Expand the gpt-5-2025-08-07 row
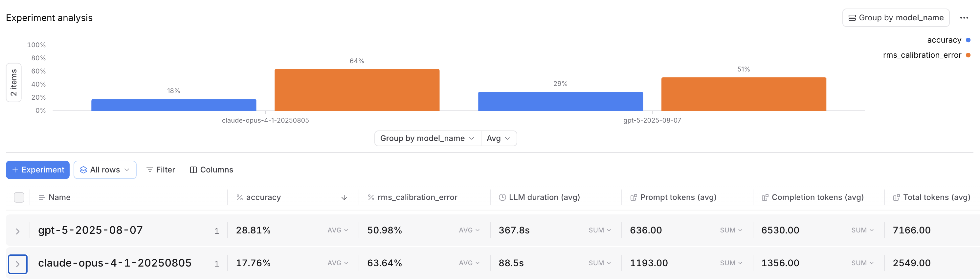The width and height of the screenshot is (980, 280). 17,231
